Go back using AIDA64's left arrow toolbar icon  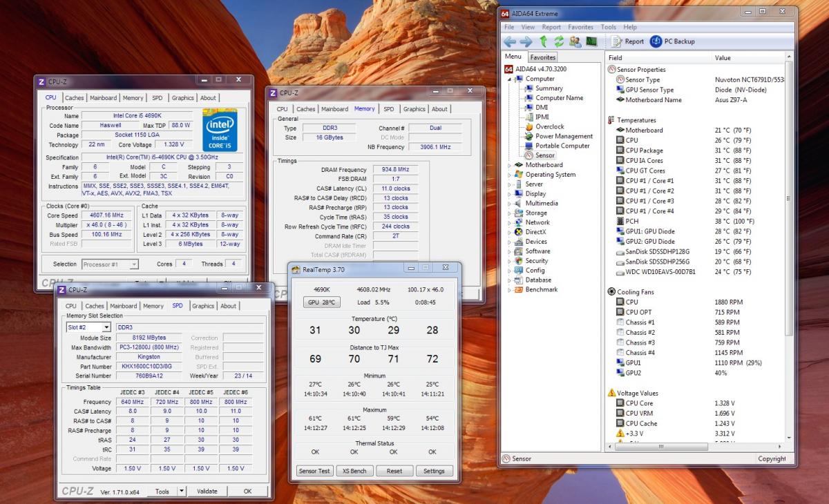click(x=510, y=41)
